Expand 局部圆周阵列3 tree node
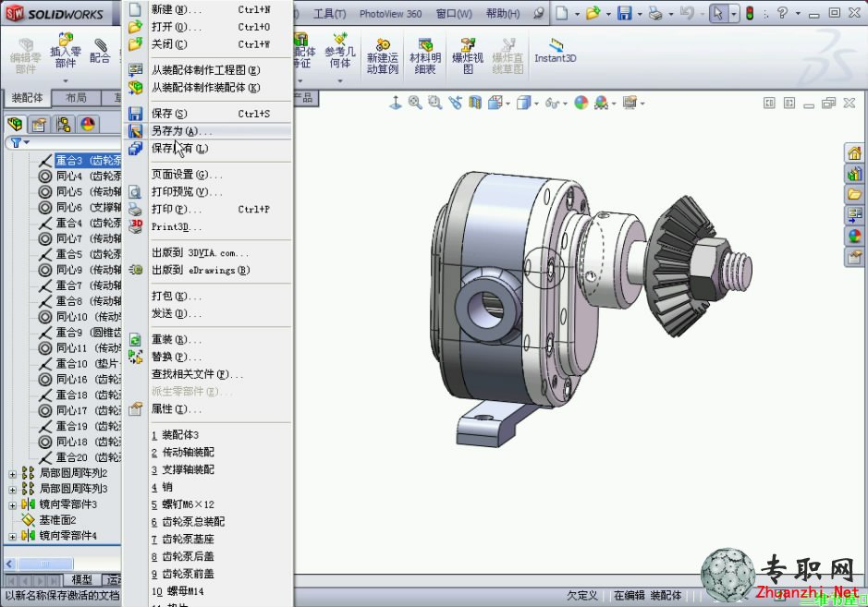This screenshot has width=868, height=607. point(12,489)
